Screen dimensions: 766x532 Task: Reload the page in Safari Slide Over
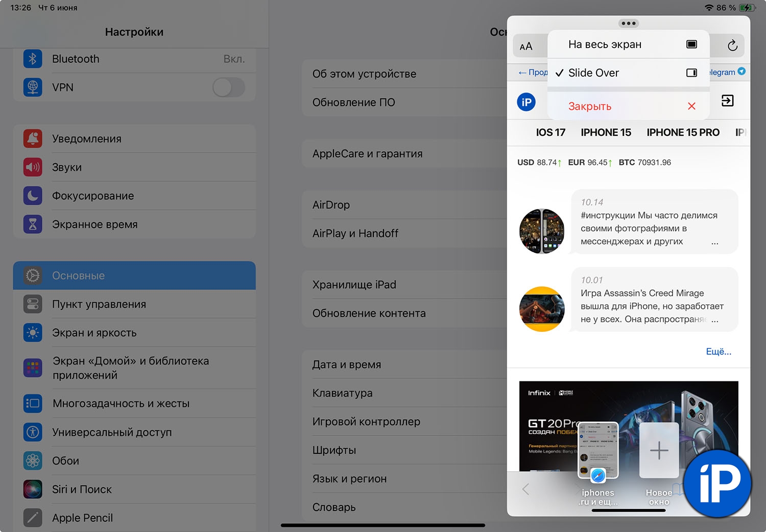(x=732, y=45)
